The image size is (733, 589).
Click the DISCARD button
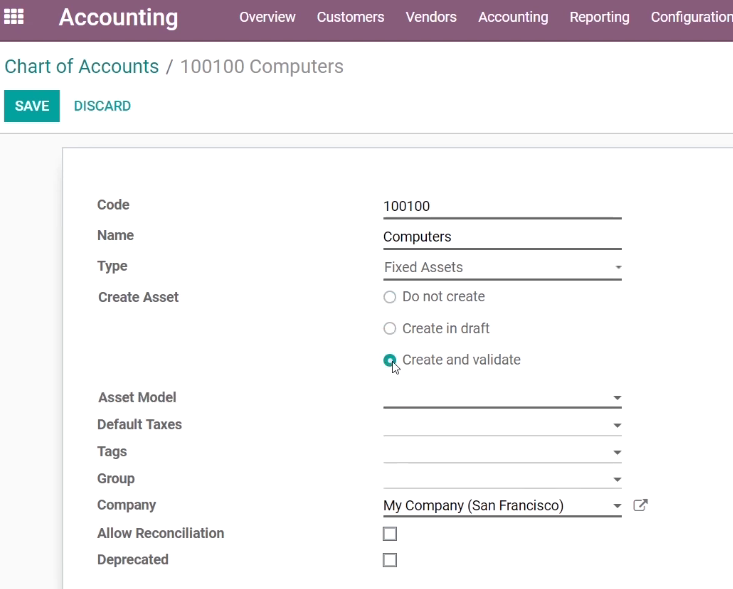point(102,106)
